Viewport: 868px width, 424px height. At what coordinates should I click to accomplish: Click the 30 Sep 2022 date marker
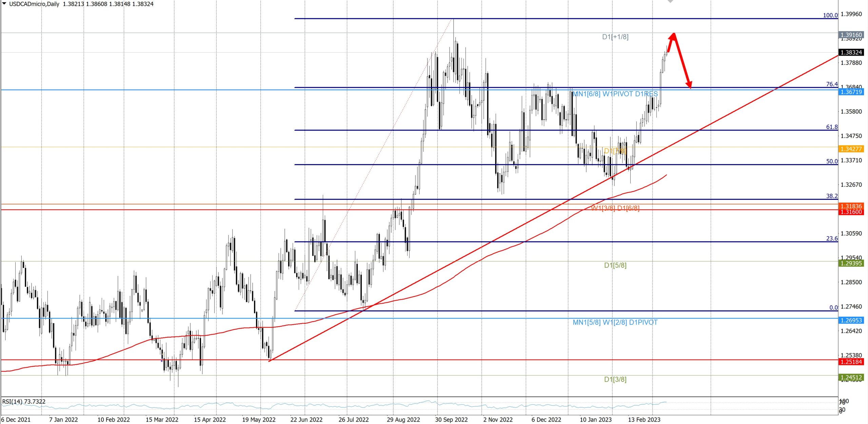point(451,420)
